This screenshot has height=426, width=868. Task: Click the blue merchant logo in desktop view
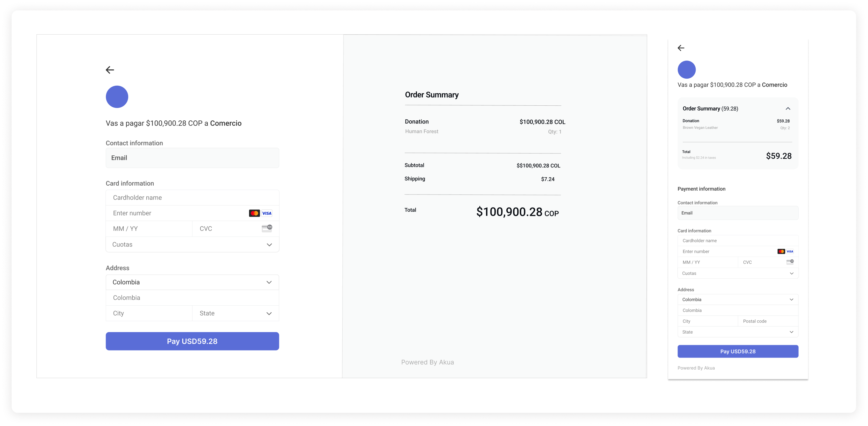[x=117, y=97]
